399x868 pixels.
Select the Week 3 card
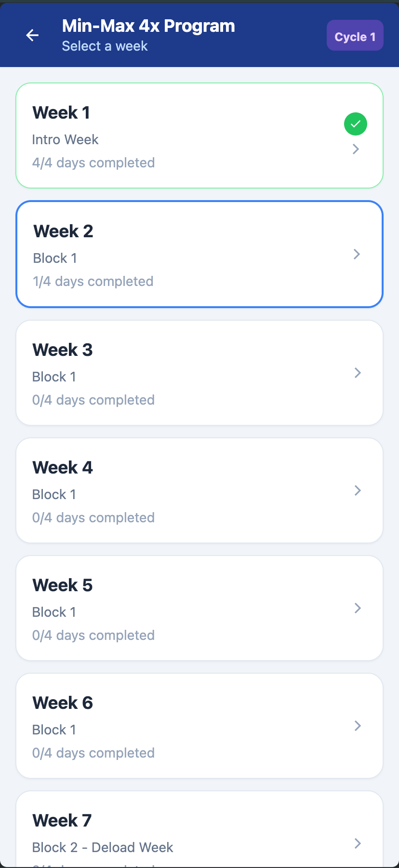[x=199, y=372]
